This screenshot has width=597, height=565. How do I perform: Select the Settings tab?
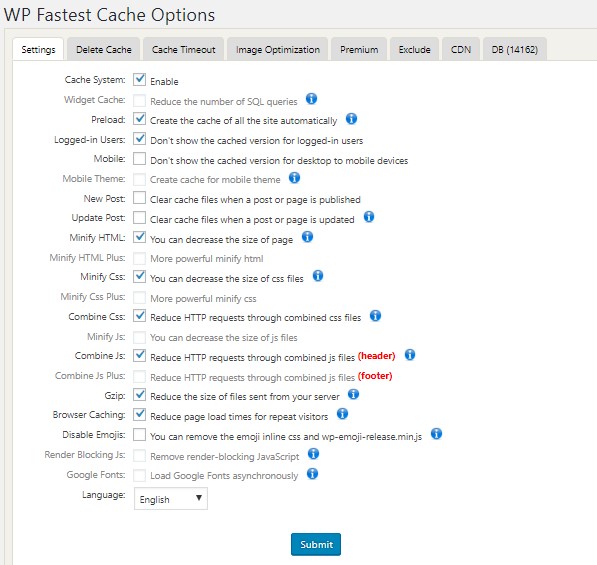point(38,49)
